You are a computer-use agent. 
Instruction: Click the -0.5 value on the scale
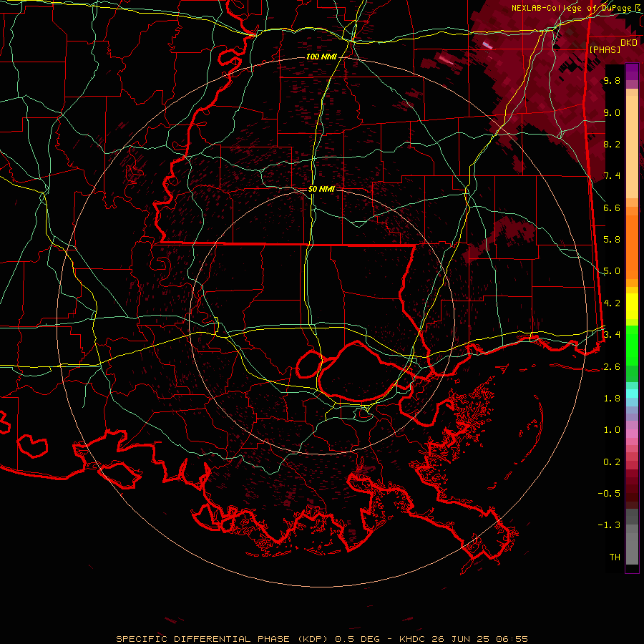609,493
